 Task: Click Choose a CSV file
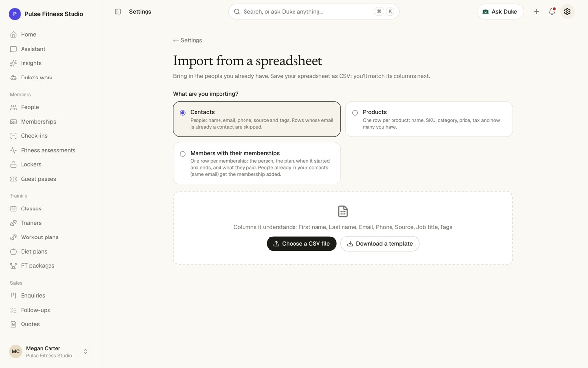click(x=301, y=244)
